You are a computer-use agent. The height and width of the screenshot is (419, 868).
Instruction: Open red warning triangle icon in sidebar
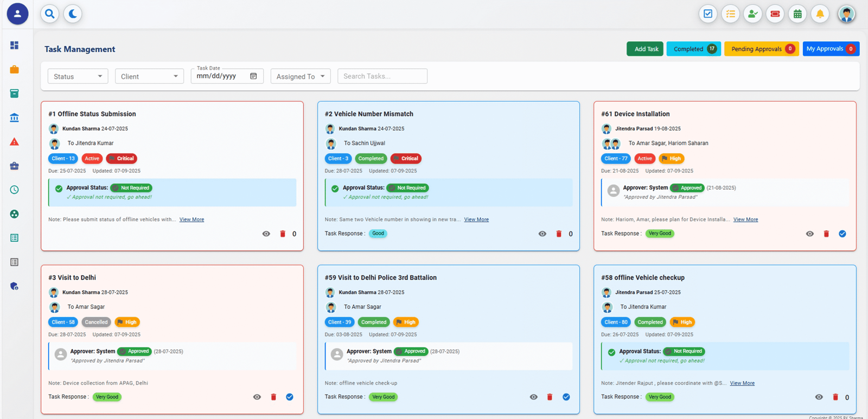15,142
